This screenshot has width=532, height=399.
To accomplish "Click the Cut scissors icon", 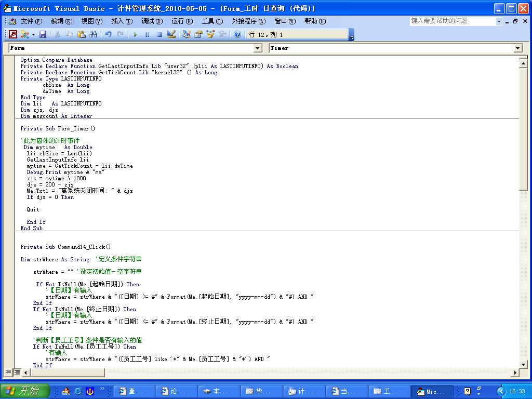I will click(57, 34).
